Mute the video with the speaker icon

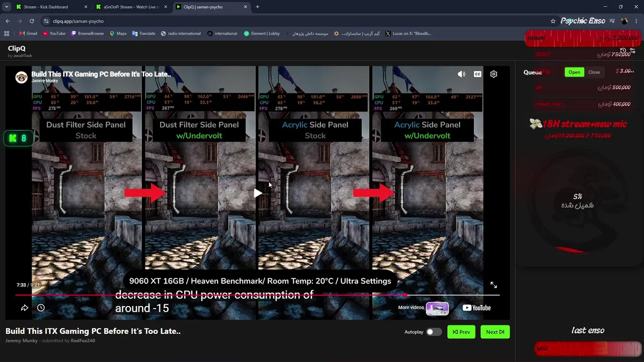point(461,74)
